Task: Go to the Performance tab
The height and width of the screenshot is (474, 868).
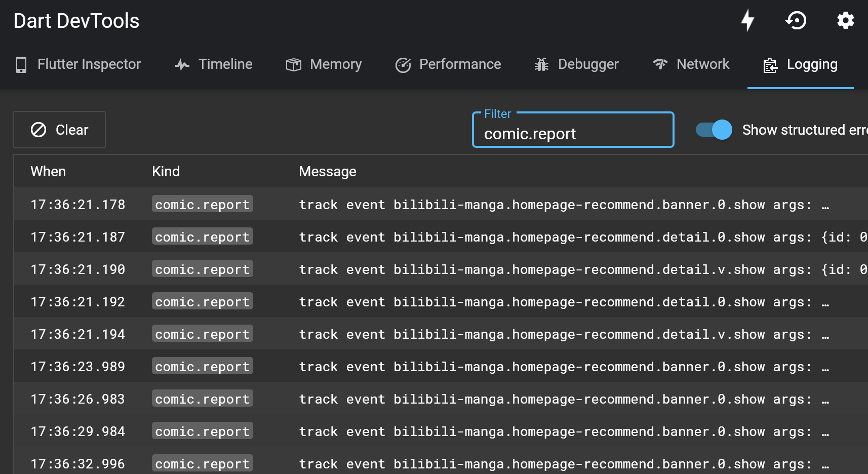Action: [x=448, y=64]
